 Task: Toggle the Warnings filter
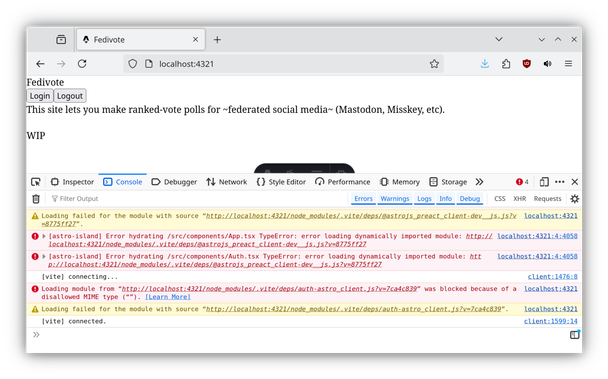[x=395, y=199]
